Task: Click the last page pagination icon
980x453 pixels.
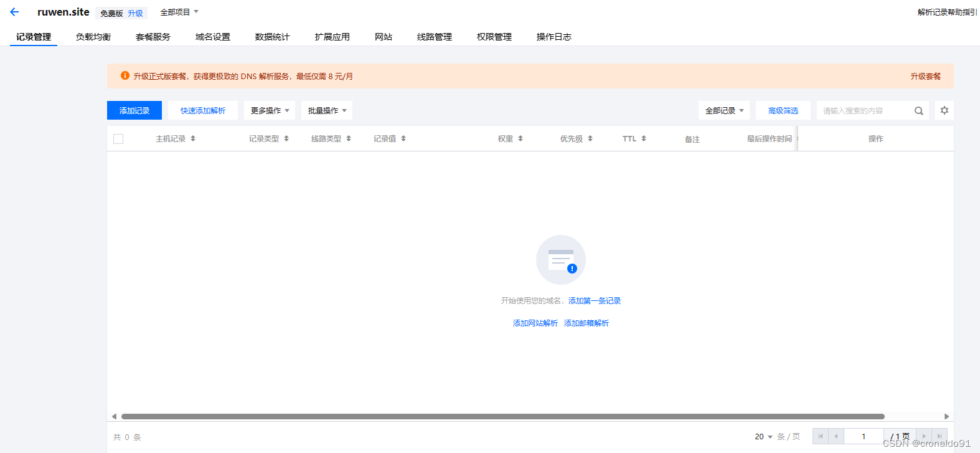Action: point(940,436)
